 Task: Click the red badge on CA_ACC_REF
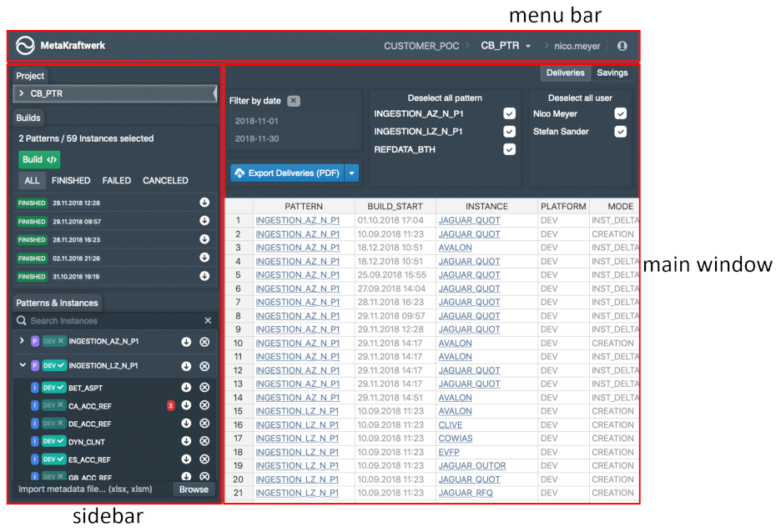pos(170,406)
